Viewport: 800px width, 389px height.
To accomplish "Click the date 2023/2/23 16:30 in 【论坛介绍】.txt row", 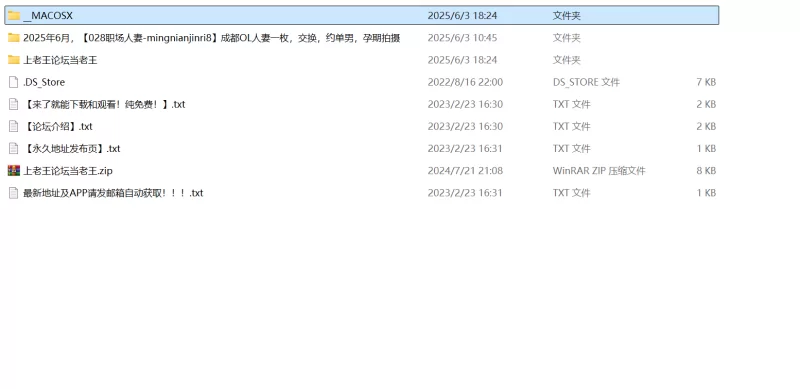I will click(x=465, y=126).
